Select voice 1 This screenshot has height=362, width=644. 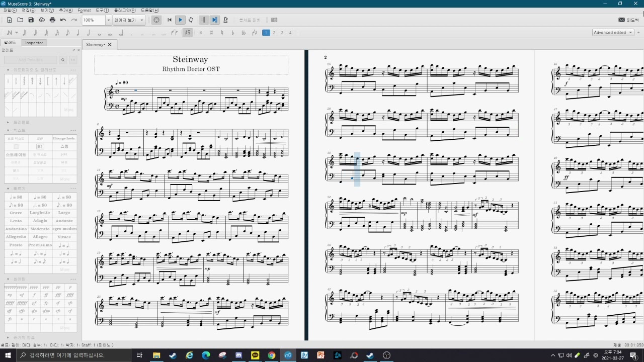pos(266,33)
